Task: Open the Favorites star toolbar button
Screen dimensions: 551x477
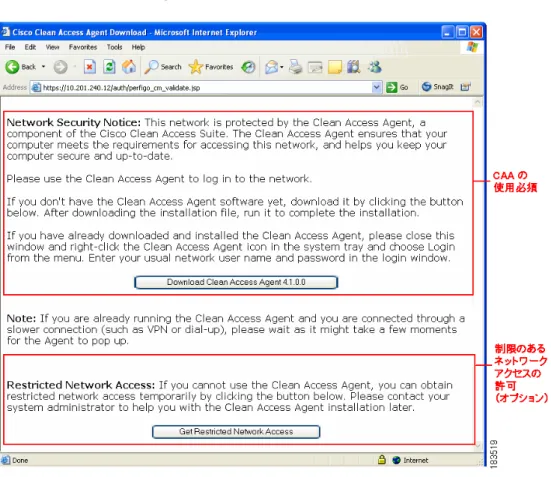Action: click(x=211, y=66)
